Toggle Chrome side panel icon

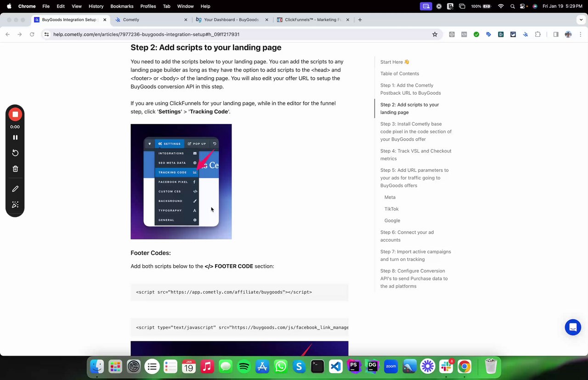coord(555,34)
